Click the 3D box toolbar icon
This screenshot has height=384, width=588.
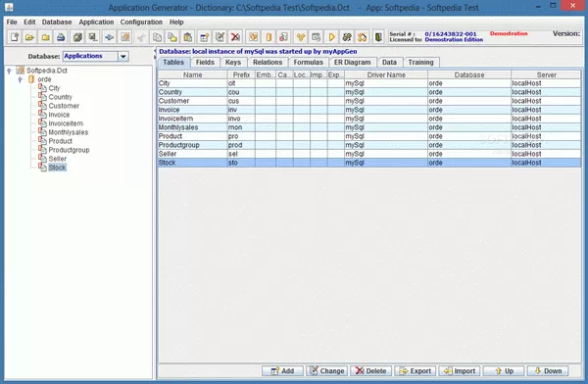tap(77, 37)
